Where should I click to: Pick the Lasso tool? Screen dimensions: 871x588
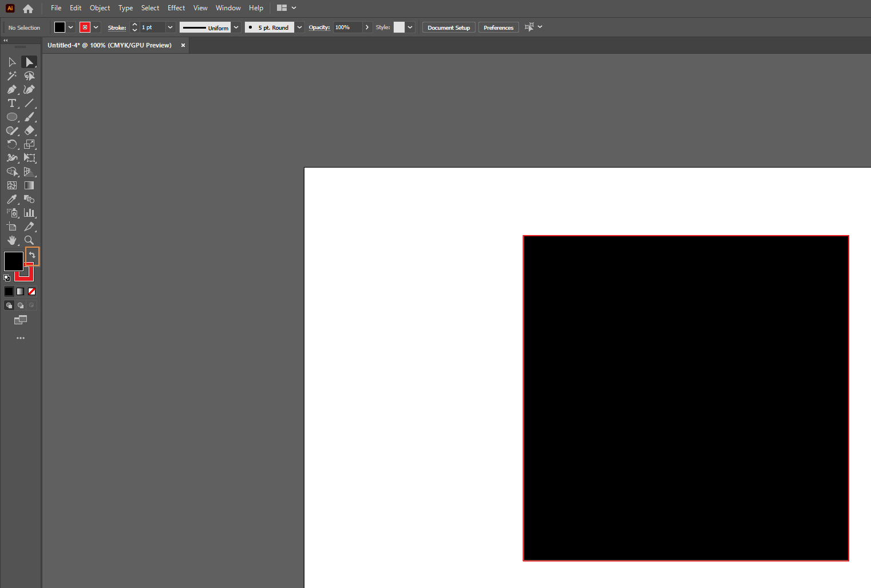(29, 76)
